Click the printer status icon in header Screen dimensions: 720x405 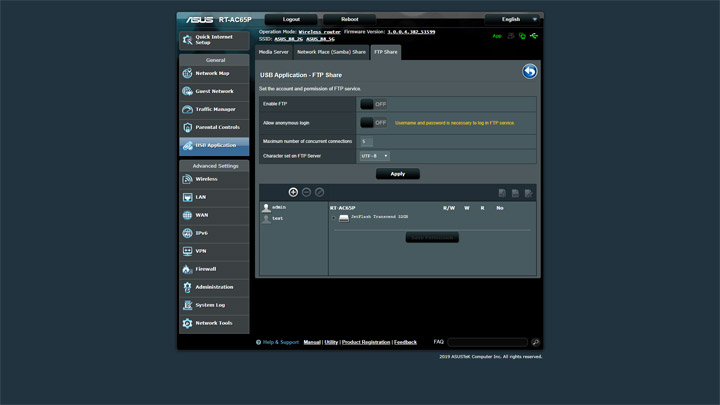(511, 36)
